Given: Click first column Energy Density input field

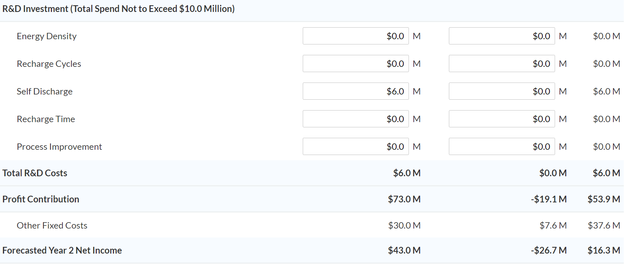Looking at the screenshot, I should (x=355, y=36).
